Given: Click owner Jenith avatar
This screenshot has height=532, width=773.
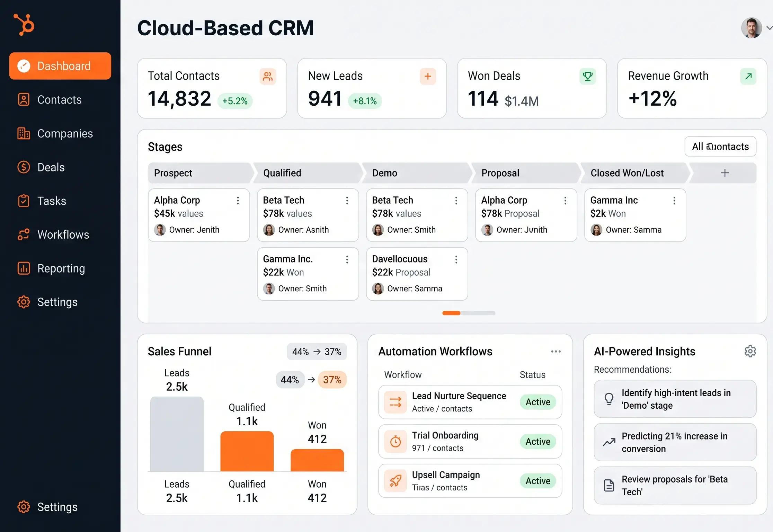Looking at the screenshot, I should (160, 230).
